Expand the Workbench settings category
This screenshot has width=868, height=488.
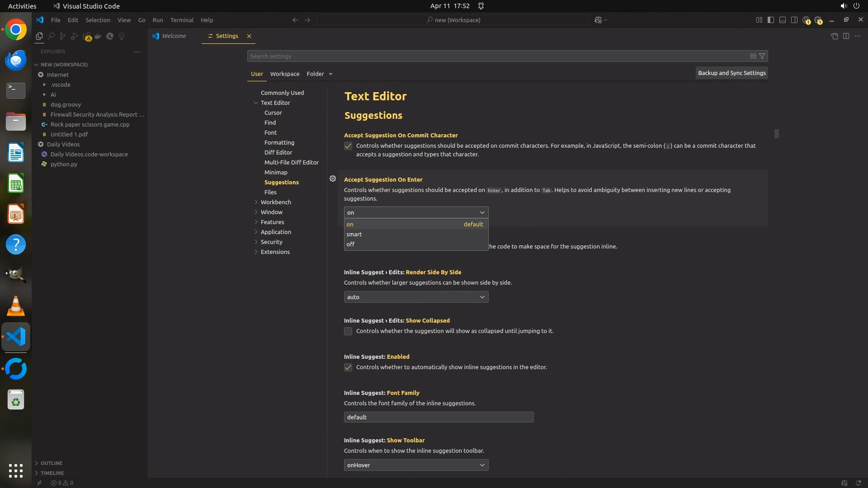(x=276, y=202)
